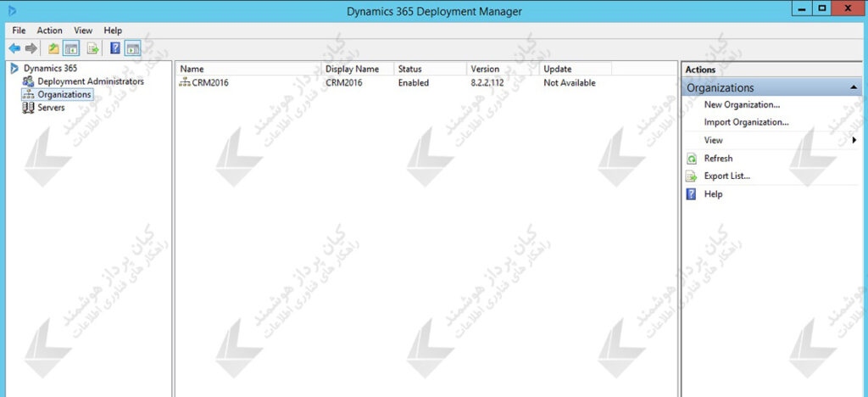Select the Dynamics 365 root node
The image size is (868, 397).
[50, 68]
